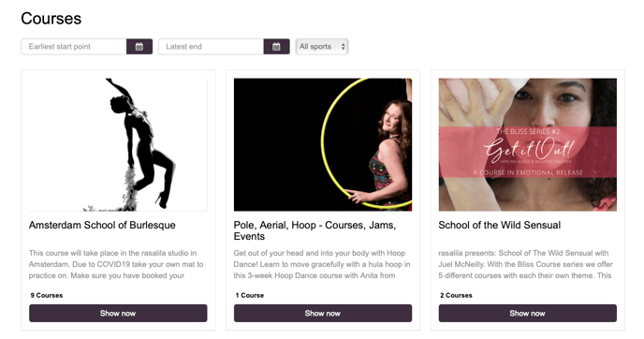
Task: Click the burlesque description mentioning COVID19
Action: [x=116, y=264]
